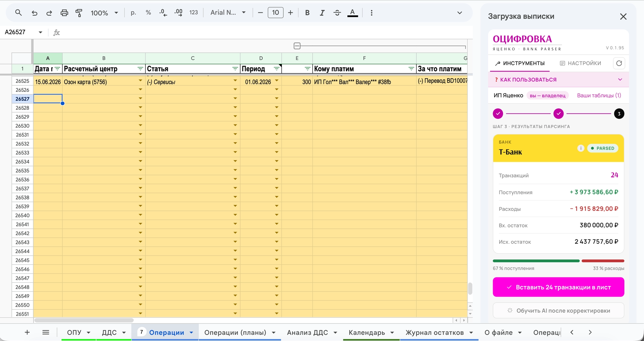
Task: Close the Загрузка выписки sidebar
Action: coord(623,16)
